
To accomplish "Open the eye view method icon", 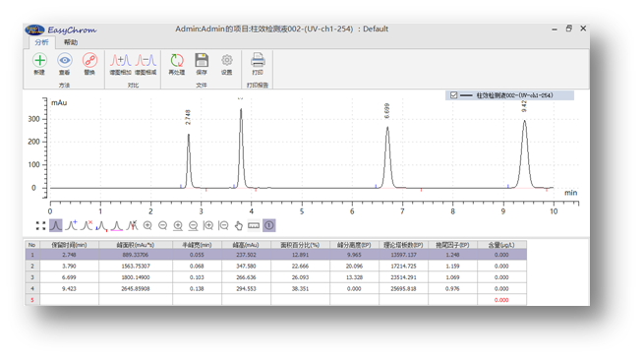I will [x=65, y=60].
